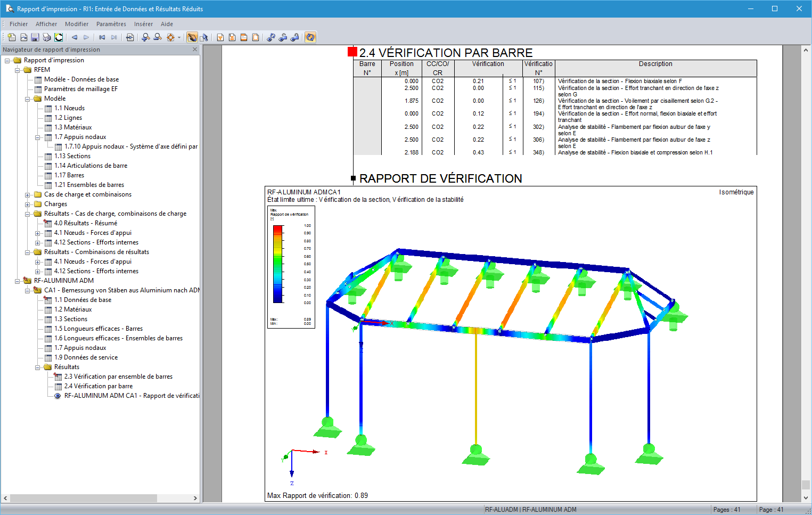Image resolution: width=812 pixels, height=515 pixels.
Task: Click the fit-page view icon
Action: click(x=170, y=37)
